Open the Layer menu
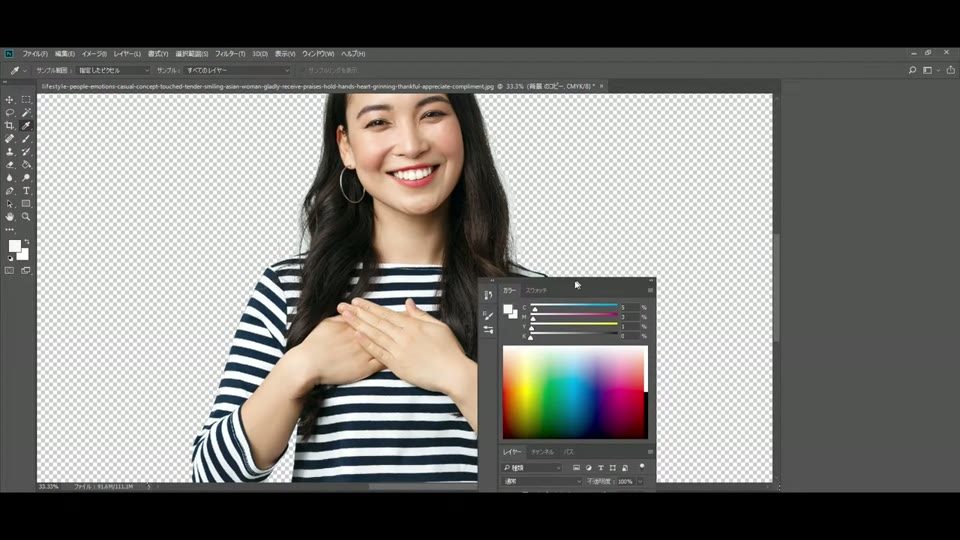Screen dimensions: 960x540 [127, 54]
